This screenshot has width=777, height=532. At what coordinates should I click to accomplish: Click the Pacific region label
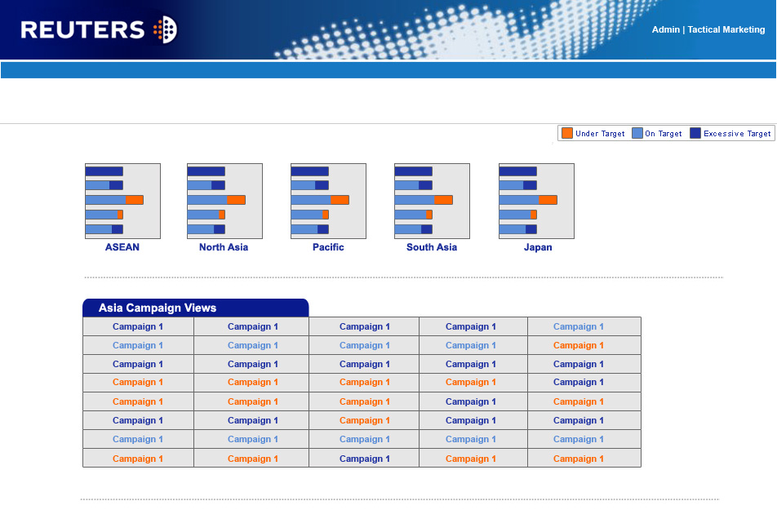pos(328,247)
